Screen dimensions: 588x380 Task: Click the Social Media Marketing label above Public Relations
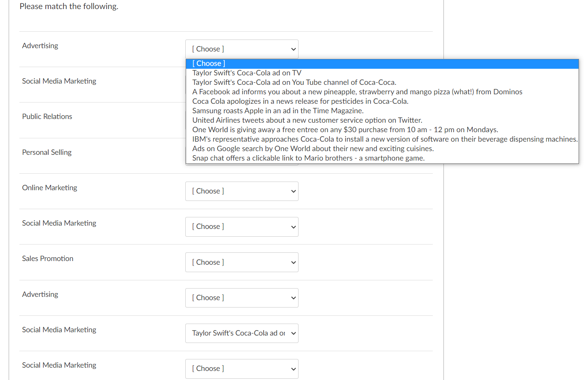pyautogui.click(x=59, y=81)
